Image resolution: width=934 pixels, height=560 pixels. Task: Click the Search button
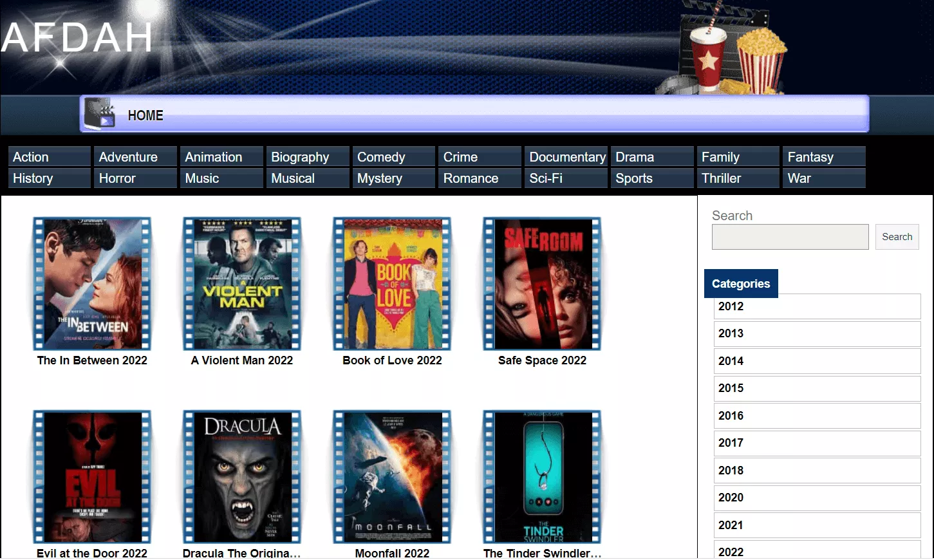click(x=897, y=237)
